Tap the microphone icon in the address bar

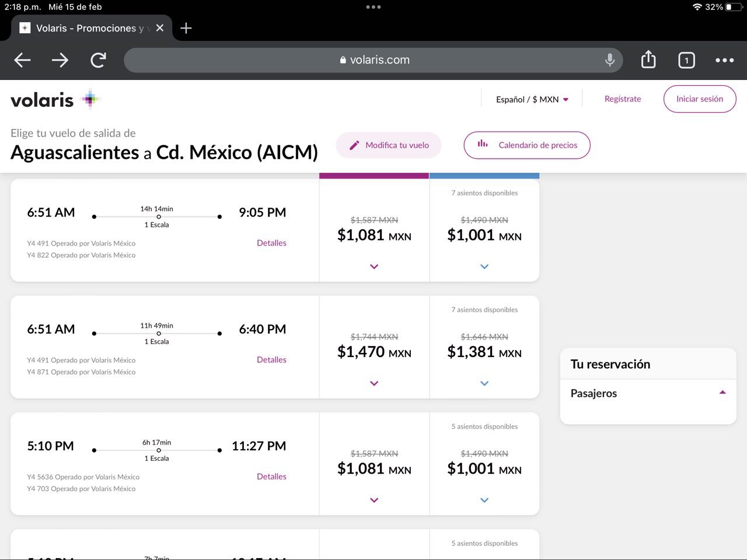tap(610, 60)
